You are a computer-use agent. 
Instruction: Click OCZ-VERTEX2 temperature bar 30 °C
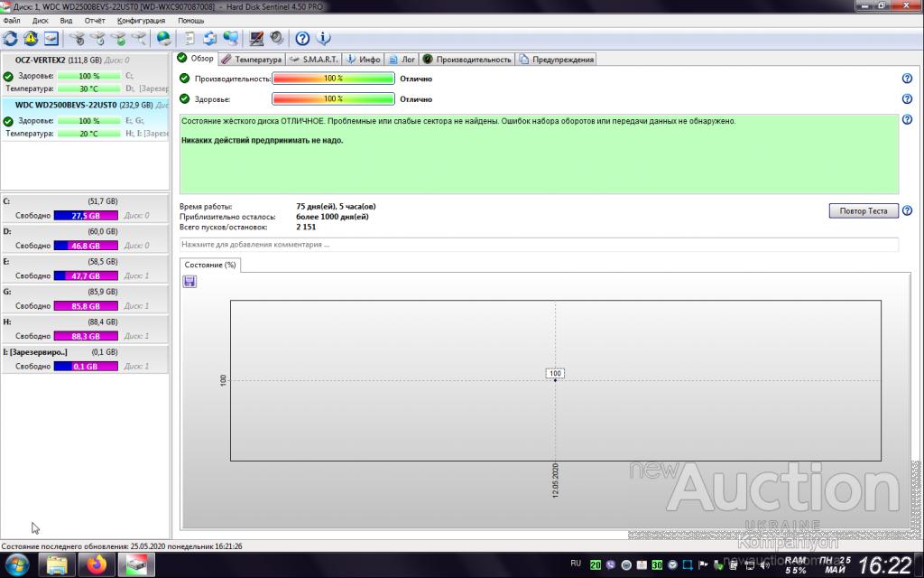89,89
